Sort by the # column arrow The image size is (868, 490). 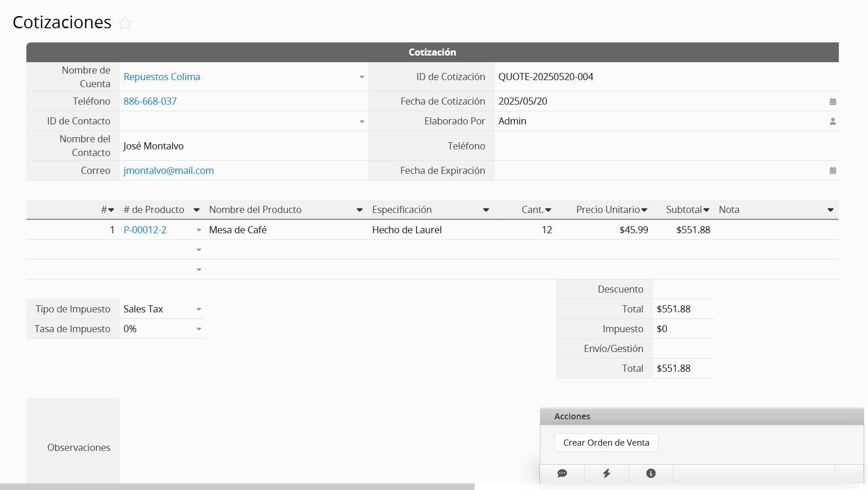click(111, 210)
